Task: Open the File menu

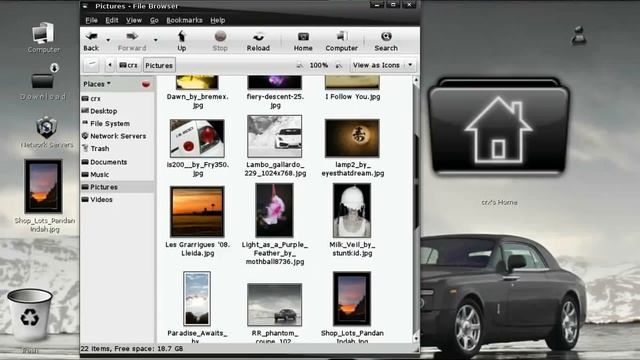Action: coord(91,20)
